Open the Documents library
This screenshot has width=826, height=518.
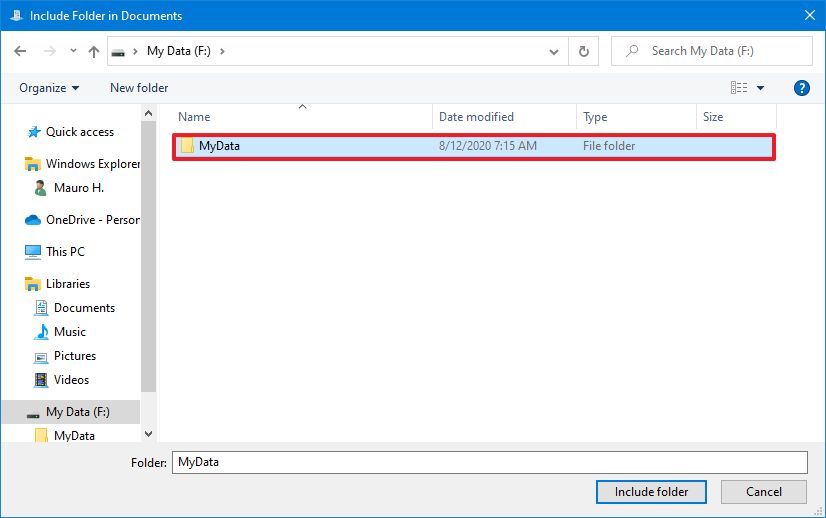coord(84,308)
